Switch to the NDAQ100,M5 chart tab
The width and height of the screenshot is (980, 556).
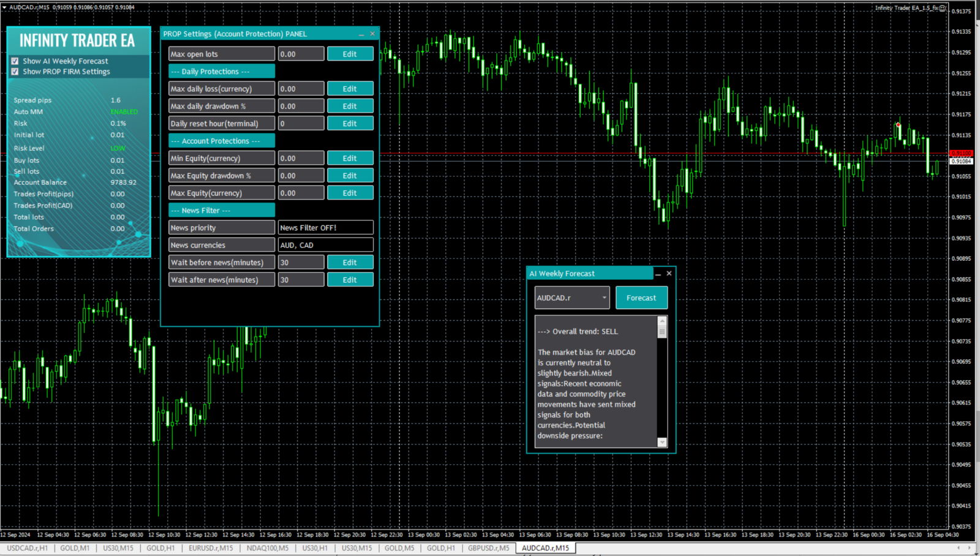tap(268, 548)
